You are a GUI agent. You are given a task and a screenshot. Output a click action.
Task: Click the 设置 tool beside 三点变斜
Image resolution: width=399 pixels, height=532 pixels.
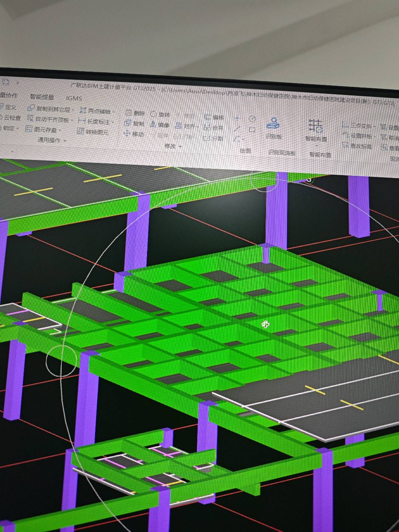[390, 127]
